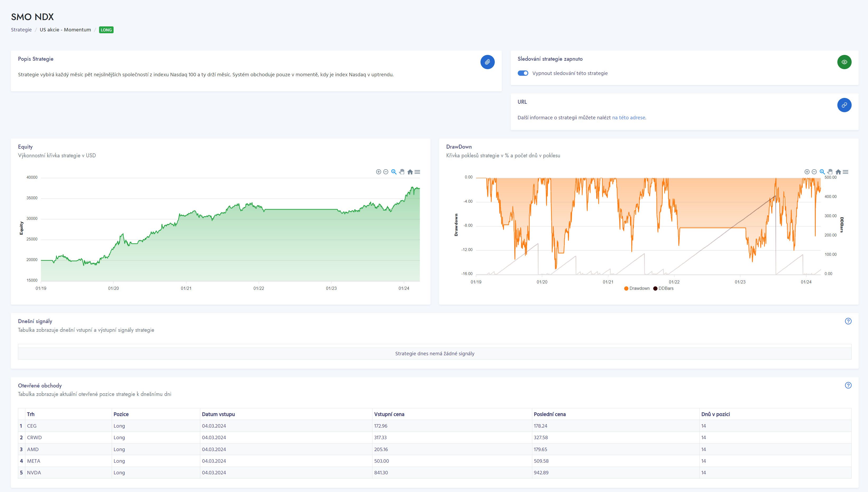Open the DrawDown chart hamburger menu
This screenshot has width=868, height=492.
point(846,172)
